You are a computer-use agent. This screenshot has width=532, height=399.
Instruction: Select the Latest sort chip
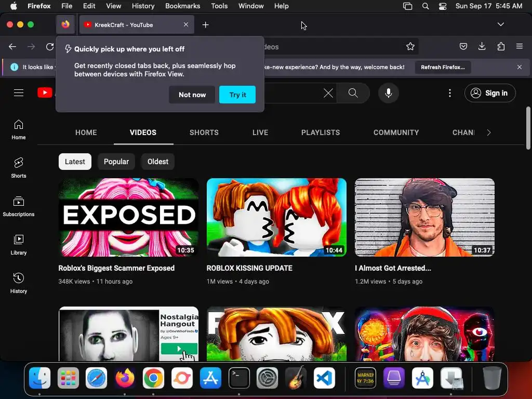pos(75,162)
